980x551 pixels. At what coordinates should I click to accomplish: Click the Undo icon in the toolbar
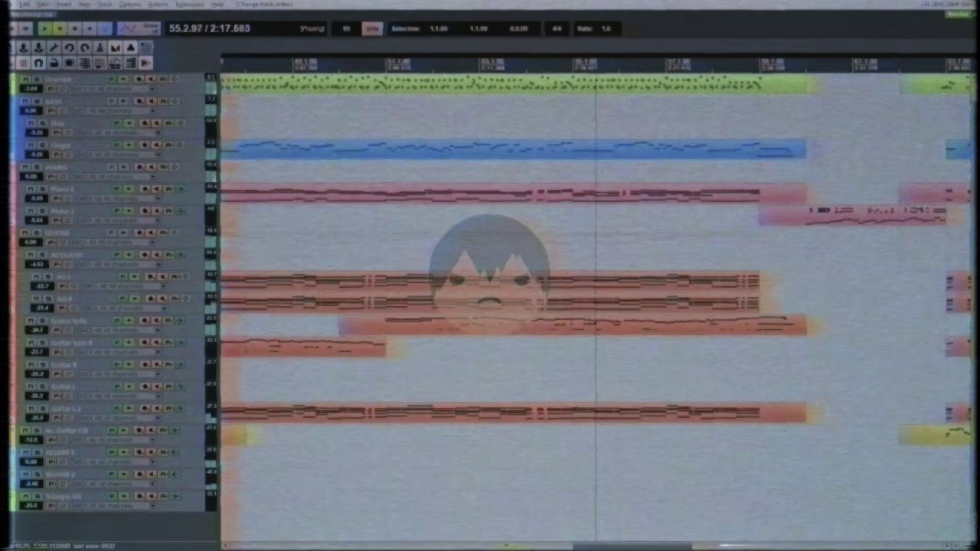point(70,47)
